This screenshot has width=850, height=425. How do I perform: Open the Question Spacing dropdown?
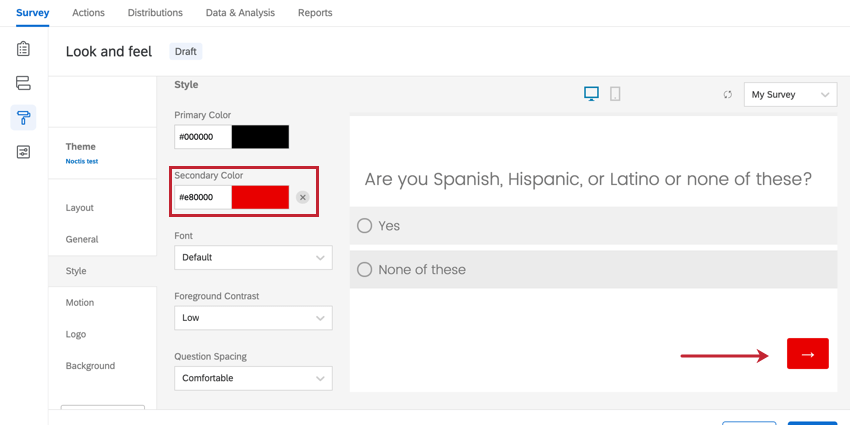(x=253, y=378)
